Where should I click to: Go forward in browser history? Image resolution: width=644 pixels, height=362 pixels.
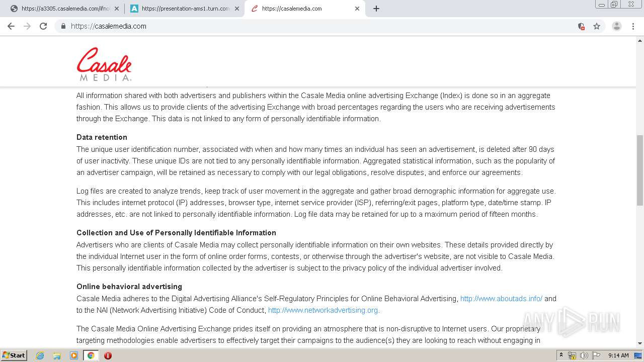27,26
